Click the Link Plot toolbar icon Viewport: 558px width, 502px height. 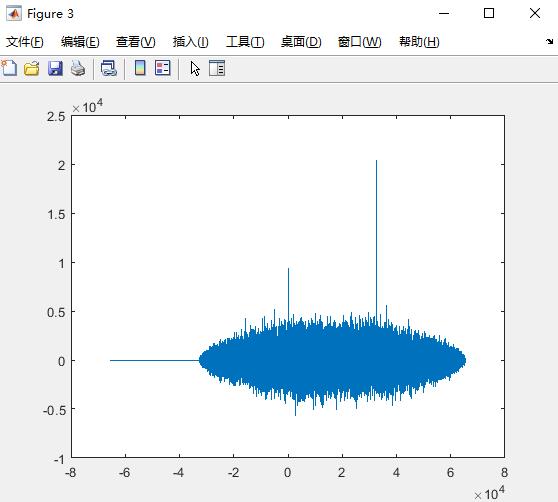click(109, 68)
